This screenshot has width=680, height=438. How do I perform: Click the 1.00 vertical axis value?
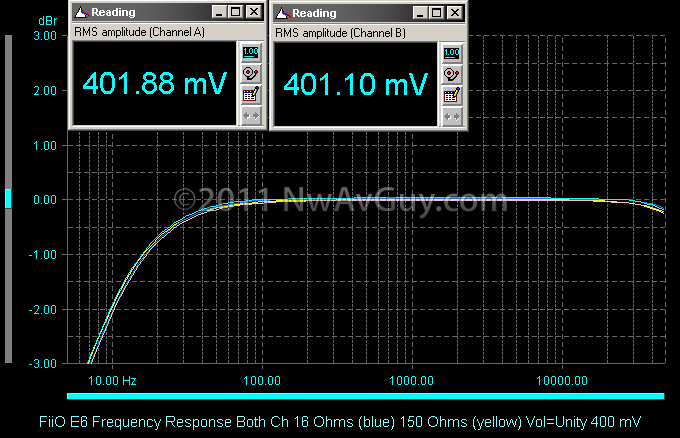(45, 146)
